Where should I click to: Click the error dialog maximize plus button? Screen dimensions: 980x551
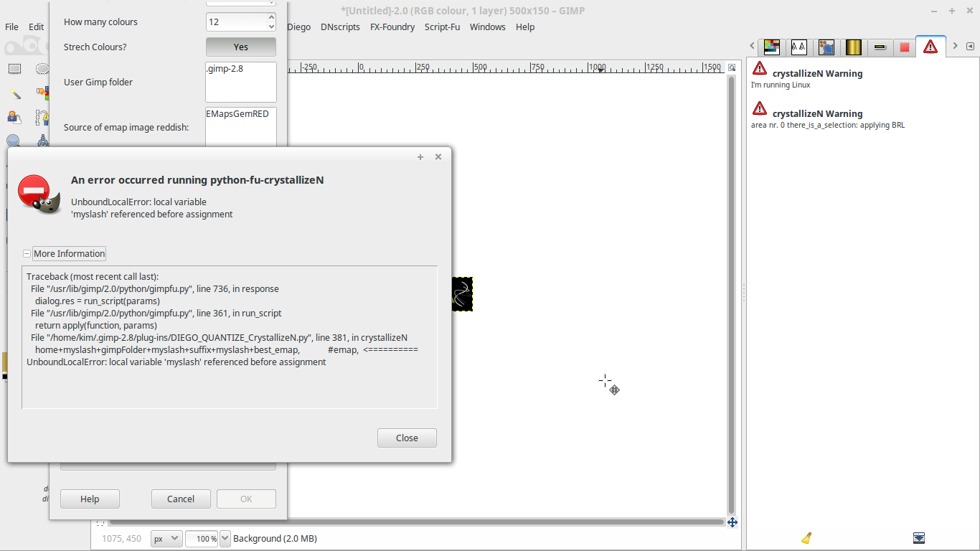point(420,157)
